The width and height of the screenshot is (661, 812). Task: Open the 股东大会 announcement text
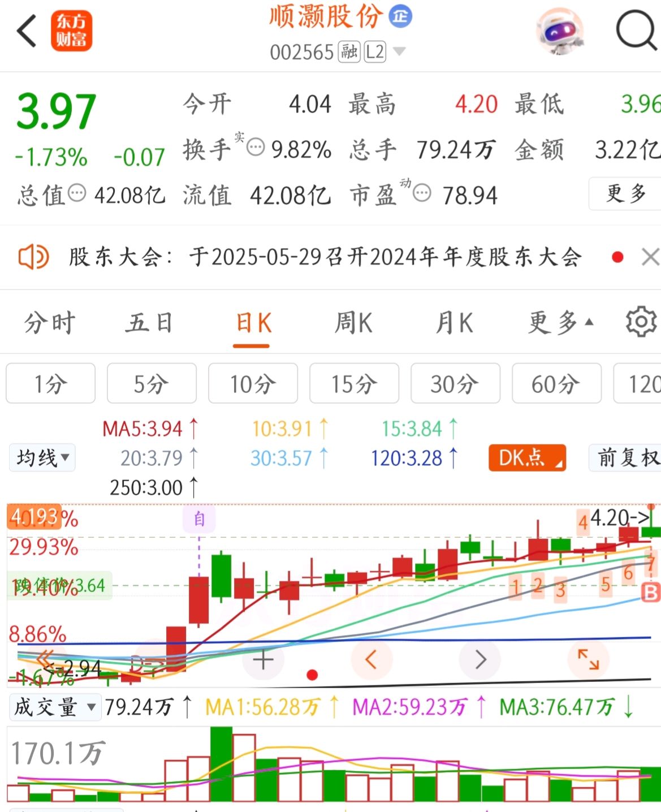325,257
